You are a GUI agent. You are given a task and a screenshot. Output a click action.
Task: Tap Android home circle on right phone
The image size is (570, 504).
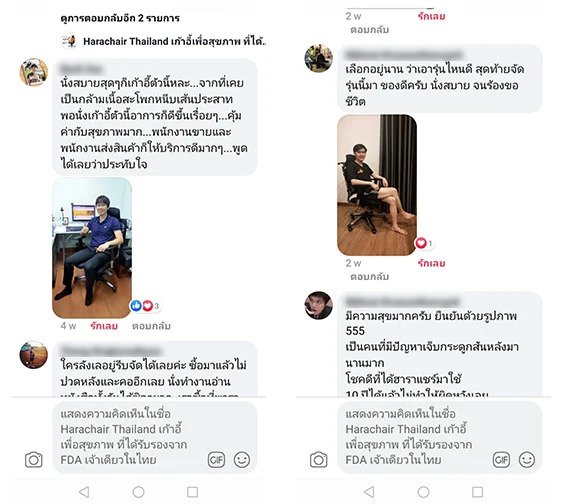coord(423,492)
